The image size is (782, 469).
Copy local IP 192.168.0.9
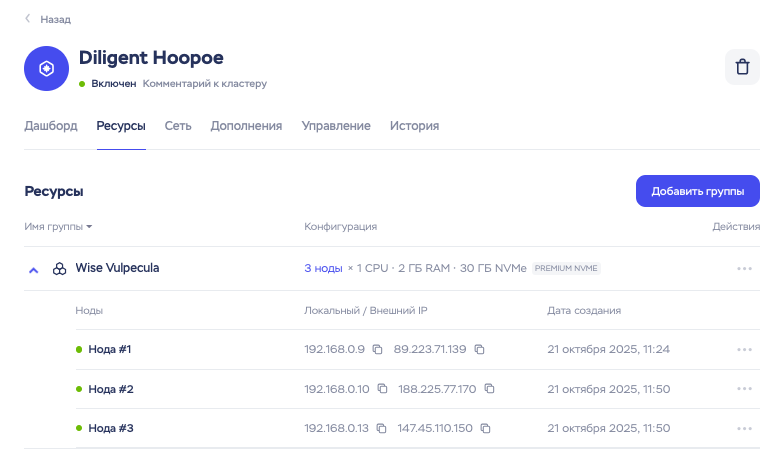point(378,350)
